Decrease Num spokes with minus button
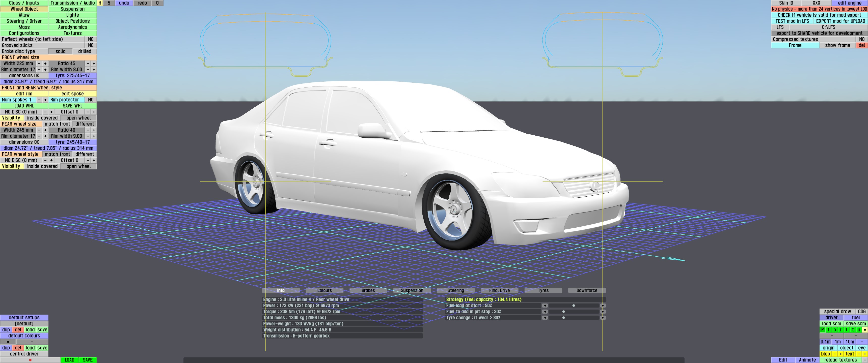Image resolution: width=868 pixels, height=363 pixels. (39, 100)
